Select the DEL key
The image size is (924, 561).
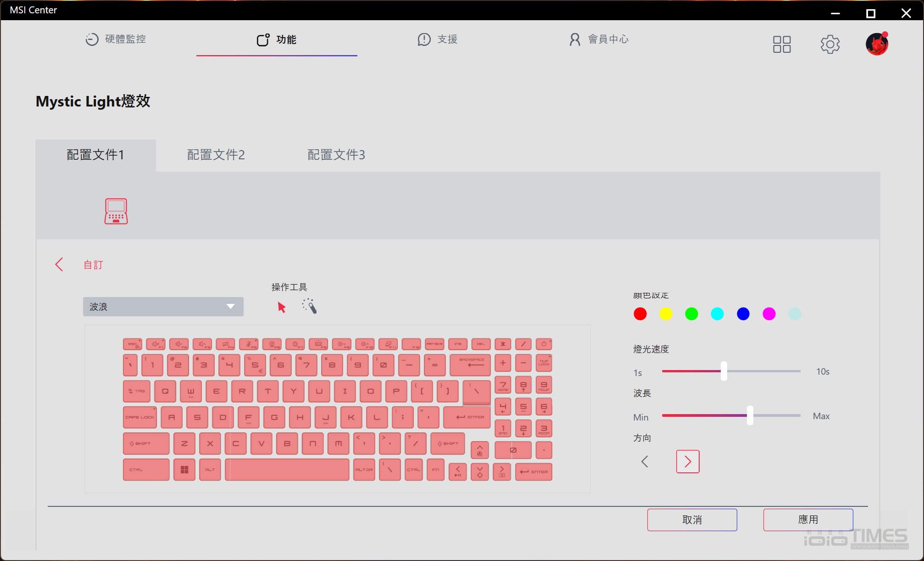pyautogui.click(x=481, y=344)
